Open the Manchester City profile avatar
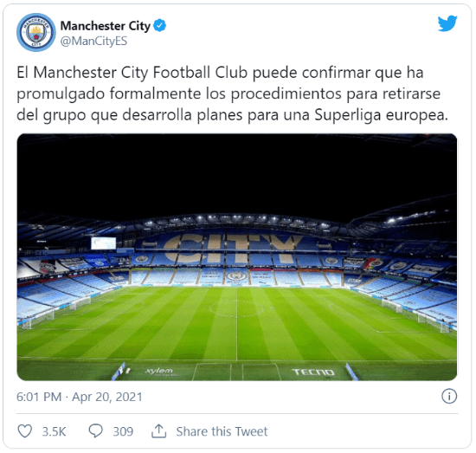The height and width of the screenshot is (453, 476). click(36, 32)
